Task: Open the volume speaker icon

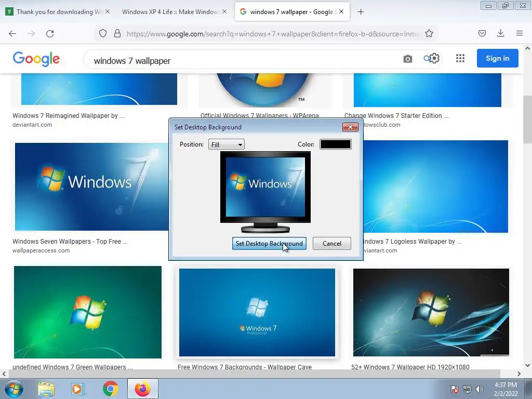Action: point(479,389)
